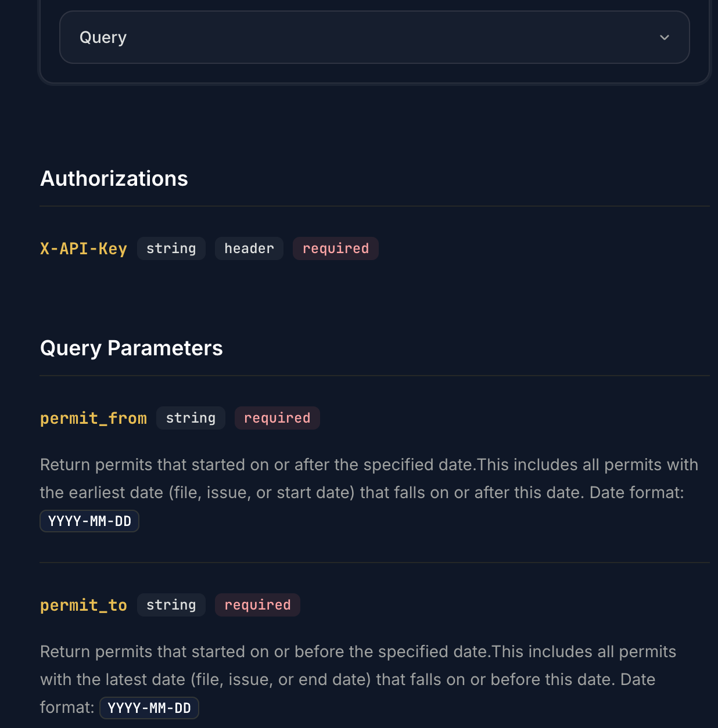The image size is (718, 728).
Task: Click the Authorizations section heading
Action: pyautogui.click(x=114, y=178)
